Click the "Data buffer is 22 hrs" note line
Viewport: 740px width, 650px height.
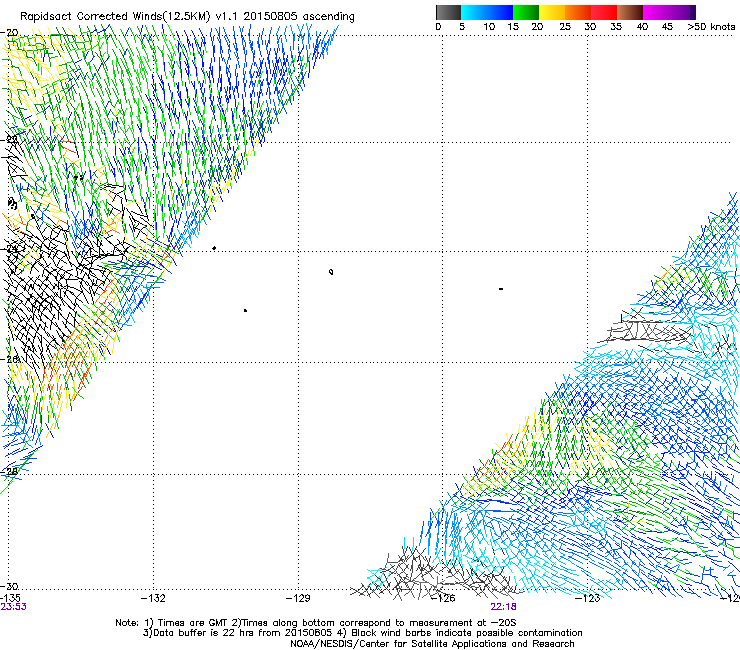(362, 633)
